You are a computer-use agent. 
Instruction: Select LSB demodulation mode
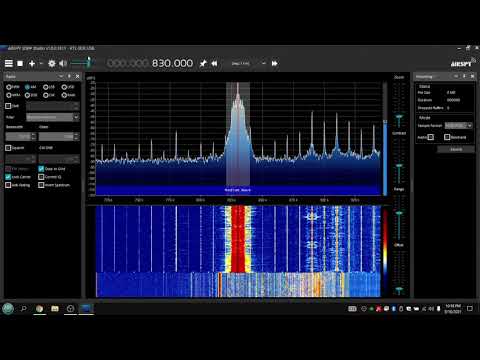click(x=49, y=87)
